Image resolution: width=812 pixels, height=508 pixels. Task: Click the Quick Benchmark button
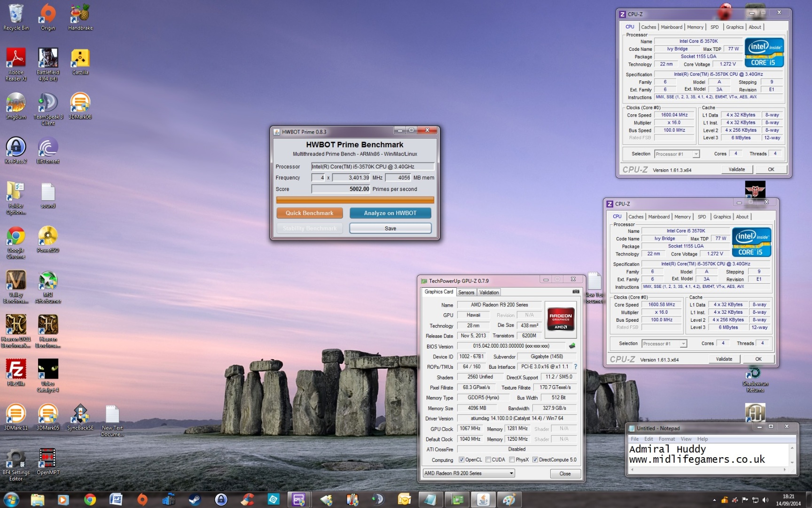[309, 213]
